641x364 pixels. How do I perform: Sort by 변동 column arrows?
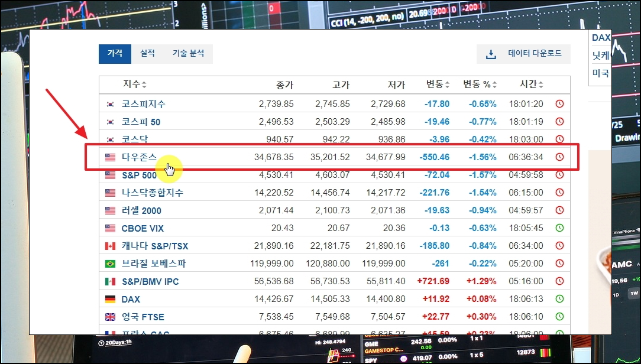coord(447,85)
